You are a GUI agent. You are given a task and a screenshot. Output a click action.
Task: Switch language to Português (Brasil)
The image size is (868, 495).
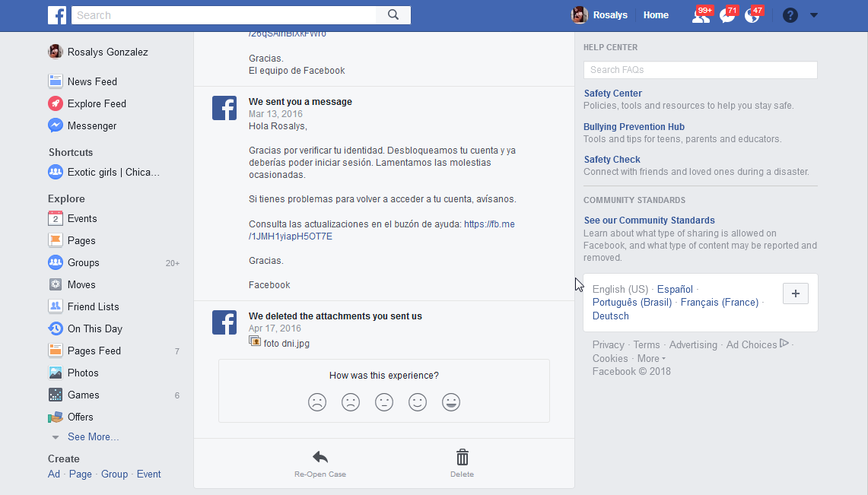coord(632,303)
